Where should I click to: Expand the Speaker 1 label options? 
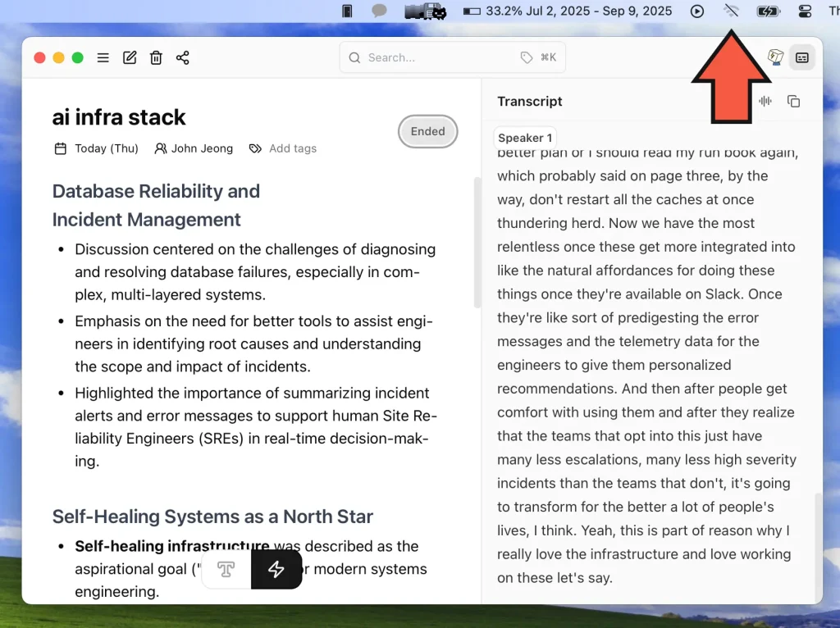[524, 137]
